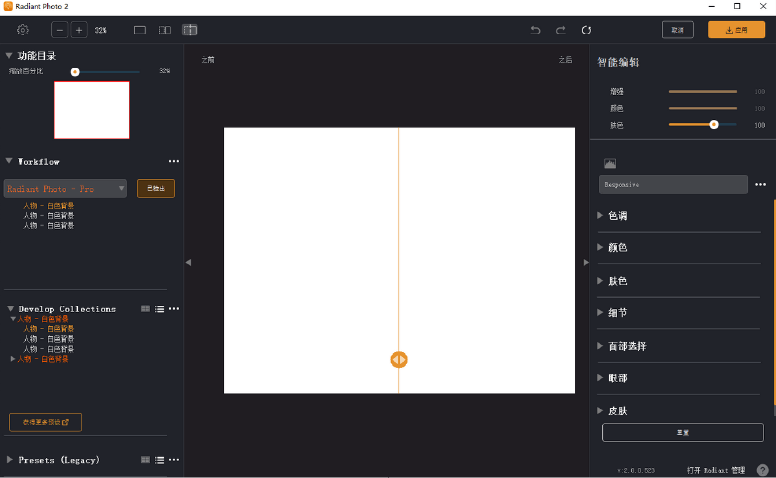The width and height of the screenshot is (776, 478).
Task: Switch to side-by-side compare view
Action: pyautogui.click(x=165, y=30)
